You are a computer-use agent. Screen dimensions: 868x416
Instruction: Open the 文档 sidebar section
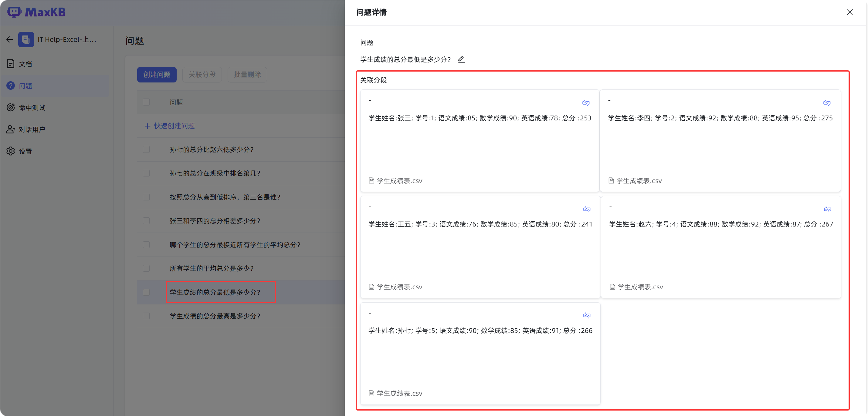25,64
